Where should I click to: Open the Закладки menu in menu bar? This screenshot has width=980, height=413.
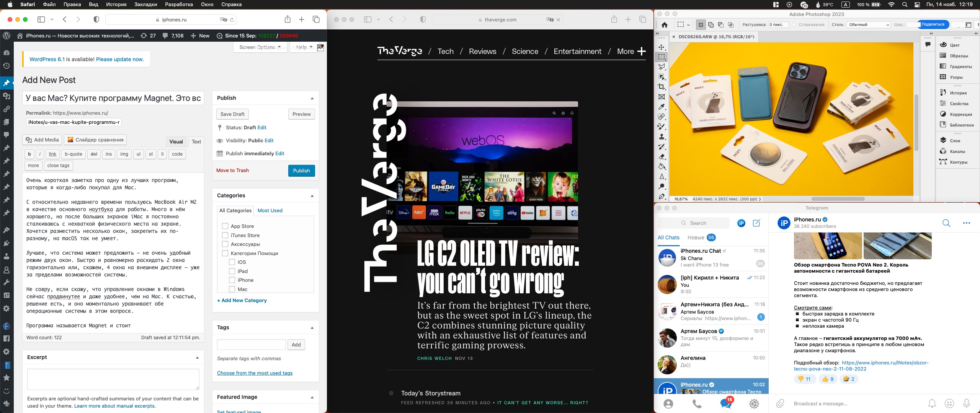coord(145,5)
